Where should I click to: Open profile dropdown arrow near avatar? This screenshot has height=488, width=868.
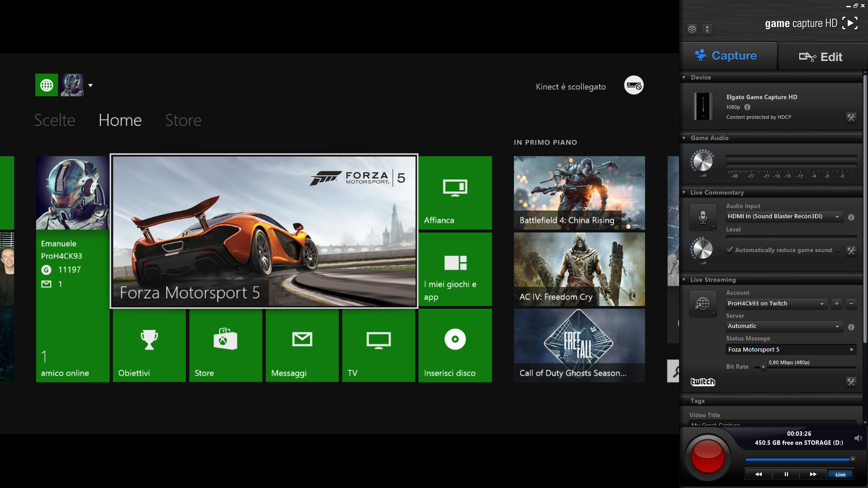coord(90,85)
